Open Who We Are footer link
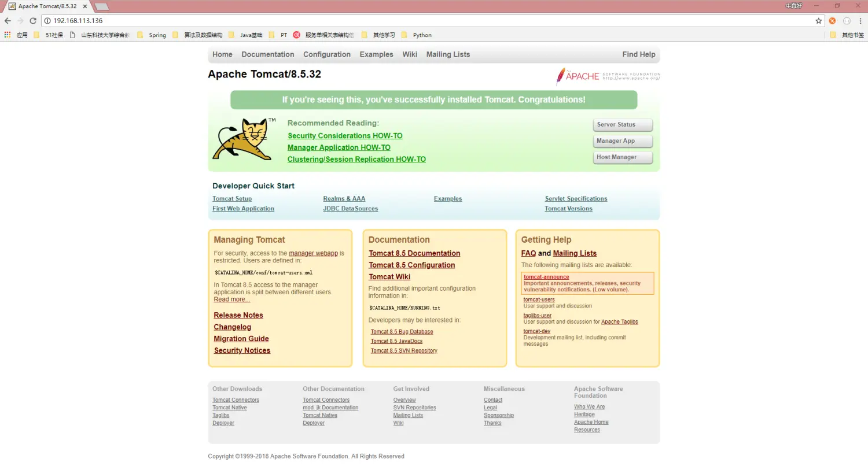868x470 pixels. [589, 407]
